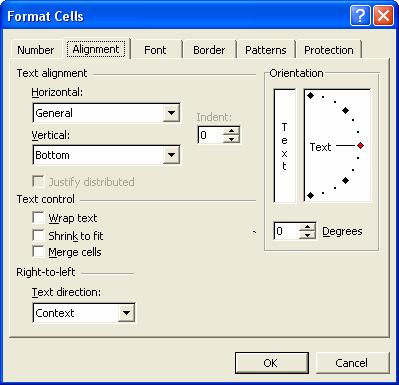Decrease Degrees using the down arrow
This screenshot has width=399, height=385.
click(307, 235)
